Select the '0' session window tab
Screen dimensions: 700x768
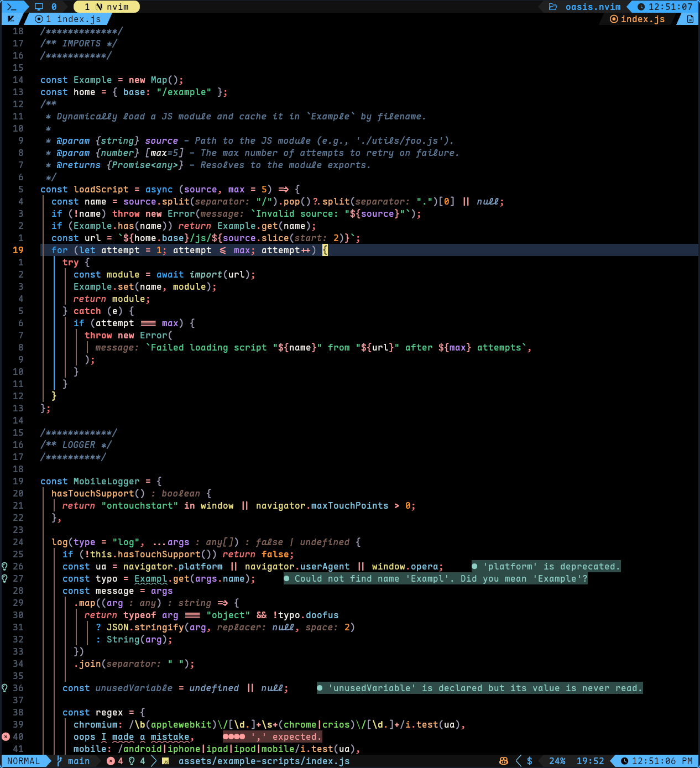(x=54, y=7)
